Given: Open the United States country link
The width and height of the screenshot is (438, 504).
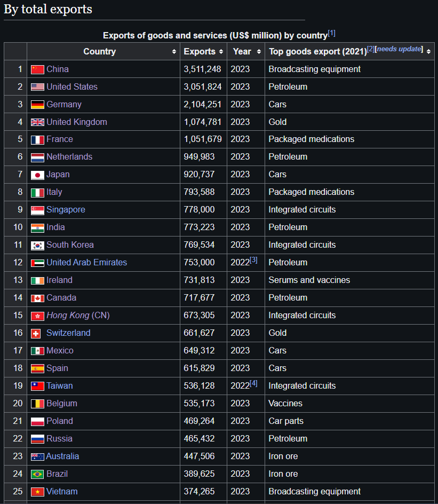Looking at the screenshot, I should point(72,87).
